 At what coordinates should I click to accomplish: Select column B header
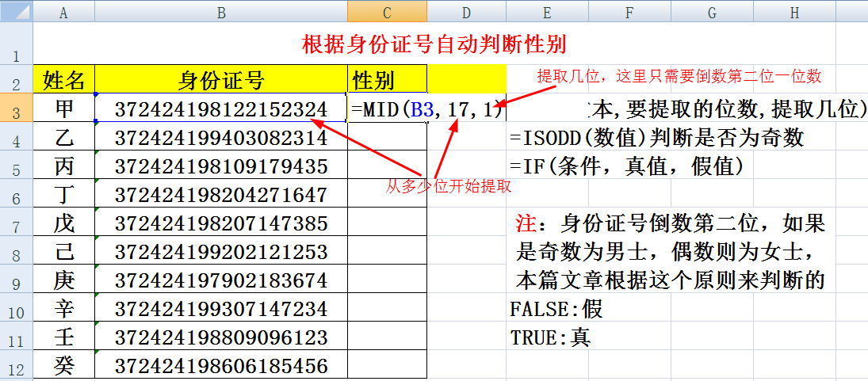(x=221, y=12)
